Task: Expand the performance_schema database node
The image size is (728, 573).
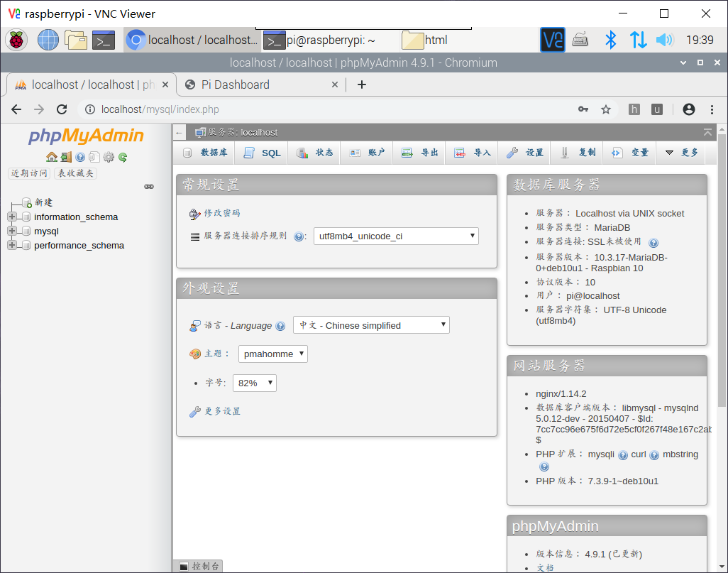Action: point(12,245)
